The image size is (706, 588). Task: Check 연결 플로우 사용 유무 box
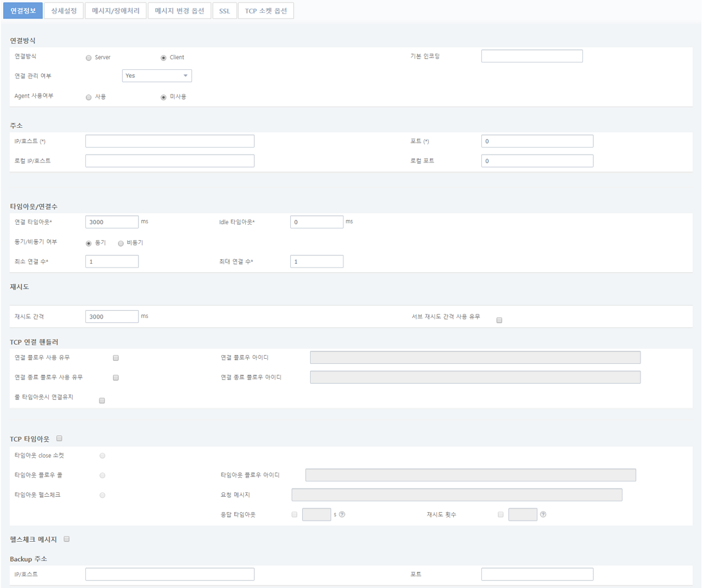[116, 358]
